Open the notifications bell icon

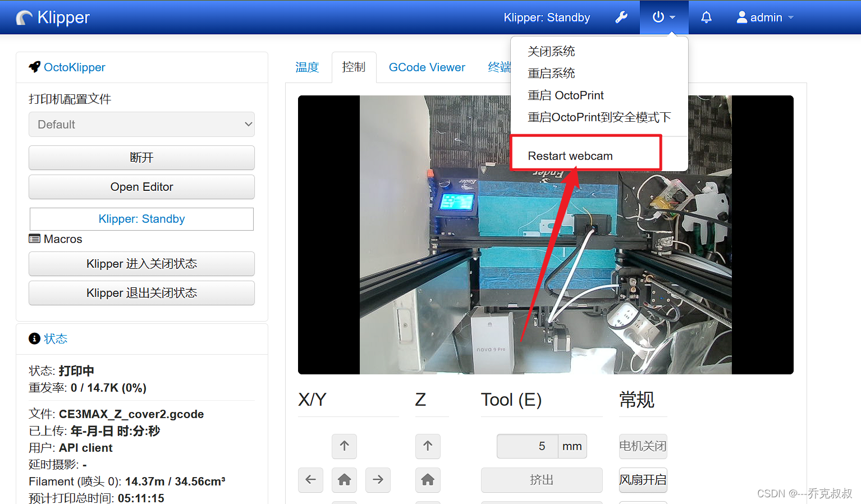[706, 17]
